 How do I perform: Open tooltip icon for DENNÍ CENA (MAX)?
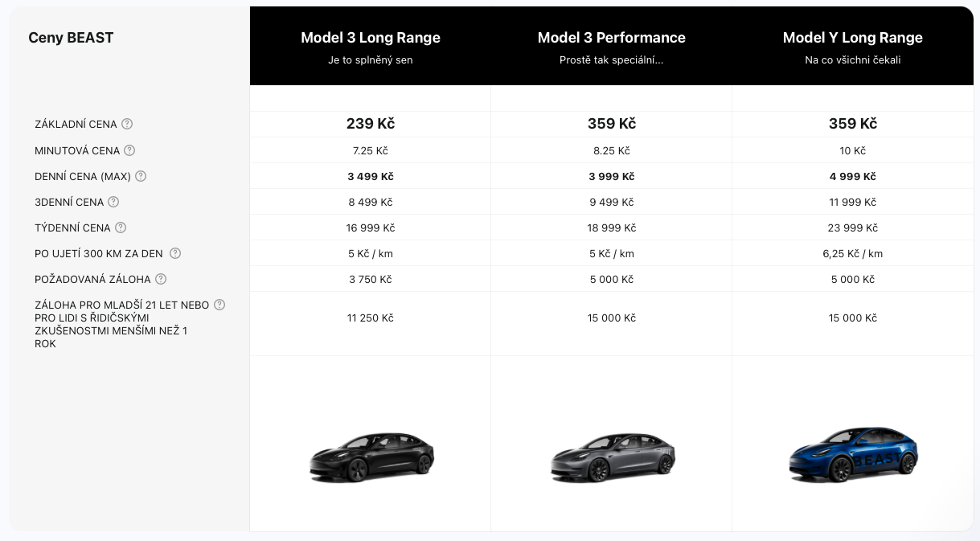[141, 176]
